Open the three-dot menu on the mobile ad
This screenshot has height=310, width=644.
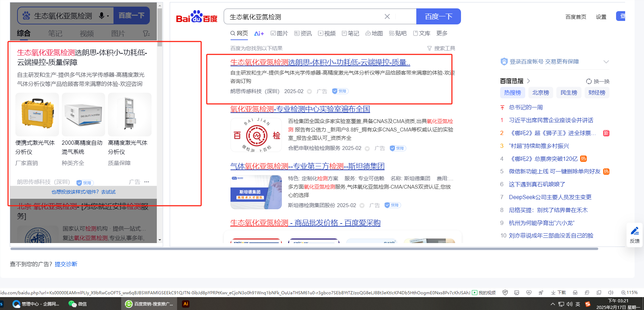[x=147, y=182]
